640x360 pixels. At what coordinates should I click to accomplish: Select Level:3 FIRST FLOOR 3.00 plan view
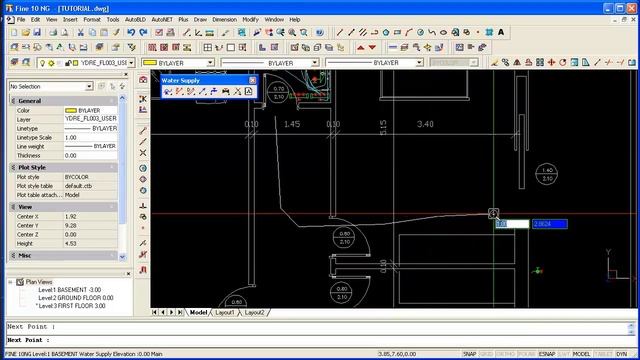pyautogui.click(x=71, y=306)
